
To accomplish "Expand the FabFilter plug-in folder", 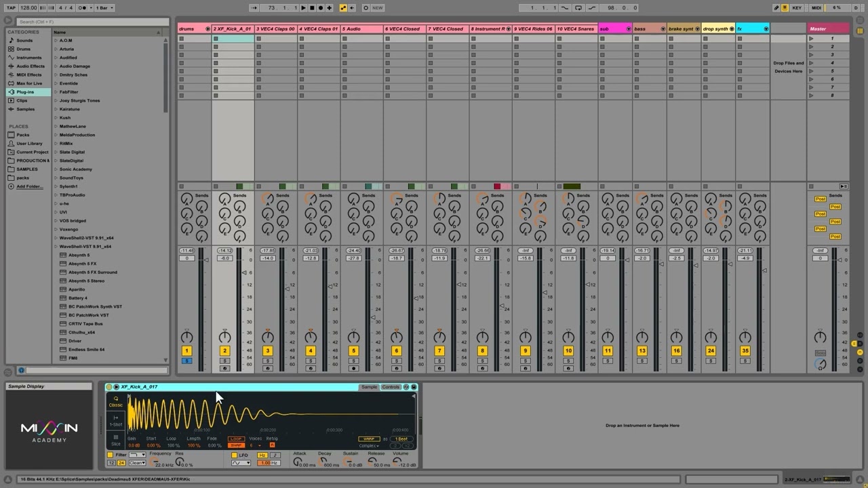I will 56,92.
